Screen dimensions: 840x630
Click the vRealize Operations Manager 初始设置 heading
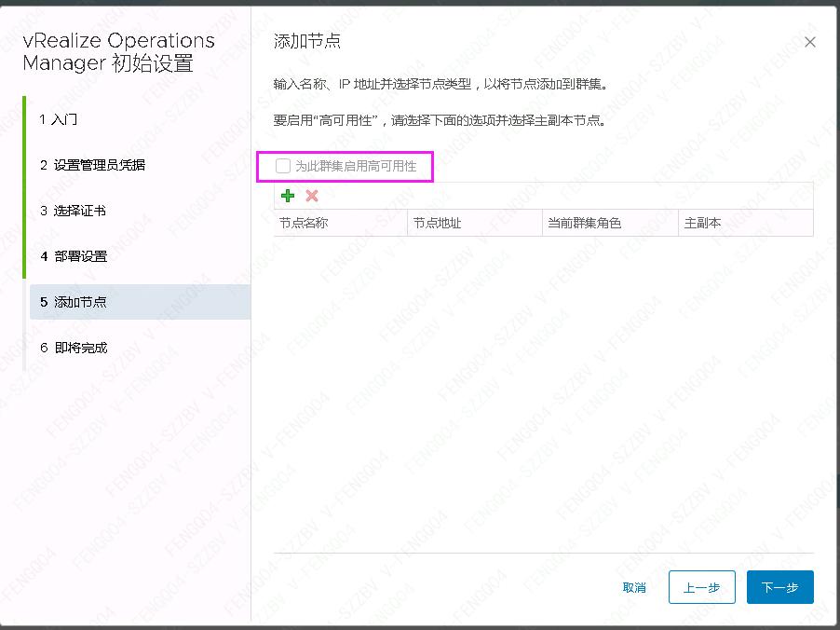coord(118,51)
